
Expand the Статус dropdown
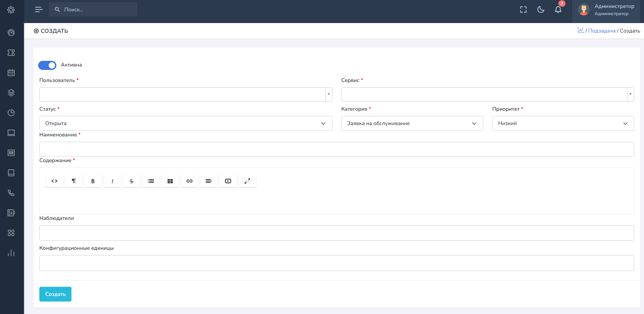pos(186,124)
